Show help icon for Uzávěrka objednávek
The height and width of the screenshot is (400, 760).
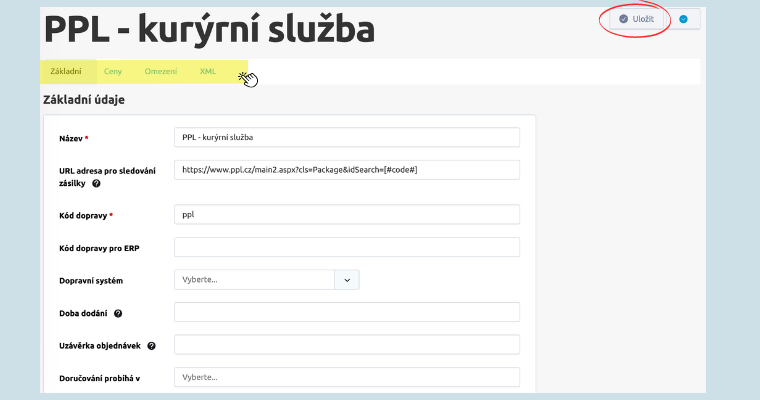[152, 346]
